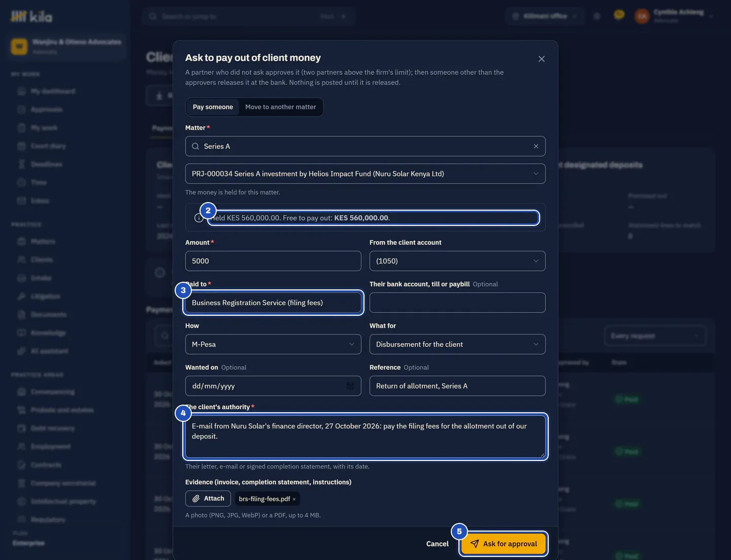The image size is (731, 560).
Task: Focus the Paid to field
Action: coord(273,303)
